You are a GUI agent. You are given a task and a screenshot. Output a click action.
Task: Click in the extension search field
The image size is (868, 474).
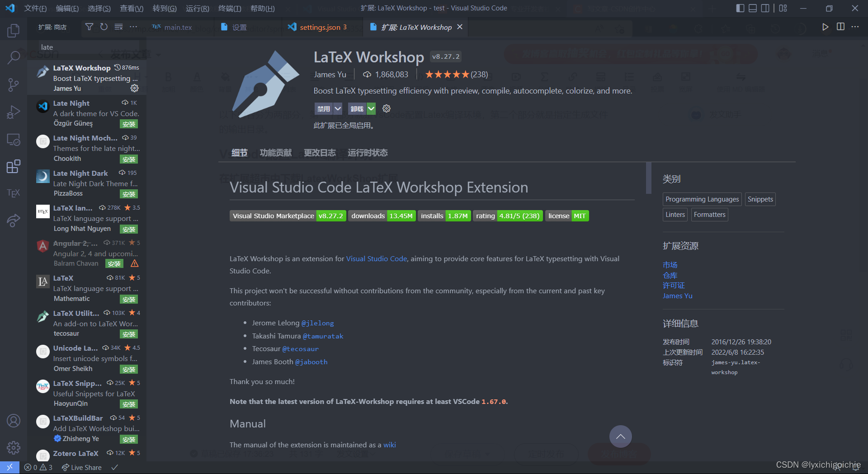pyautogui.click(x=89, y=47)
